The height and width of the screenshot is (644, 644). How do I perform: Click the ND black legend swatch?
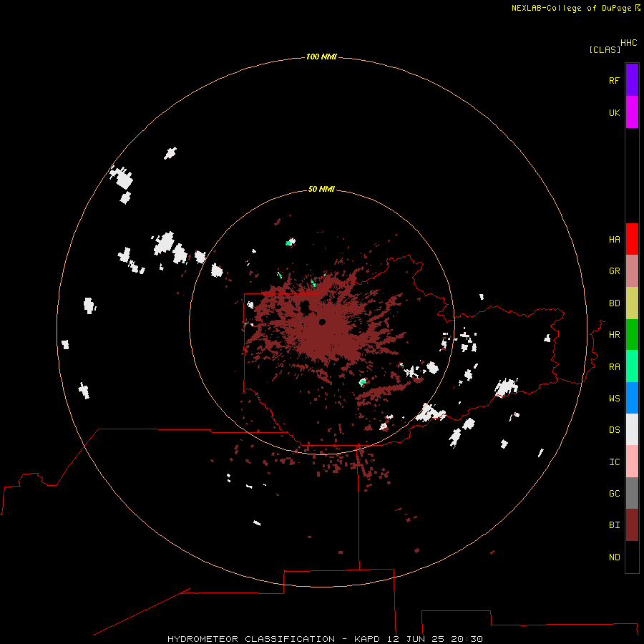(632, 557)
